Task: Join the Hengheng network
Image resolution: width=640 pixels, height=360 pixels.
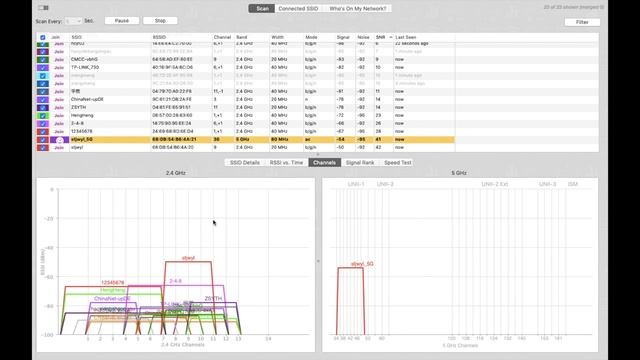Action: (x=59, y=116)
